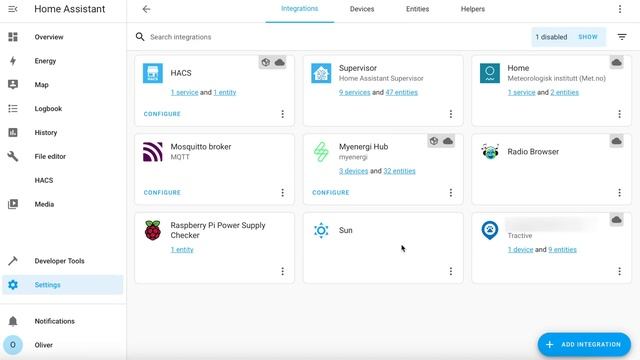Open Developer Tools hammer icon
This screenshot has width=640, height=360.
[x=13, y=260]
